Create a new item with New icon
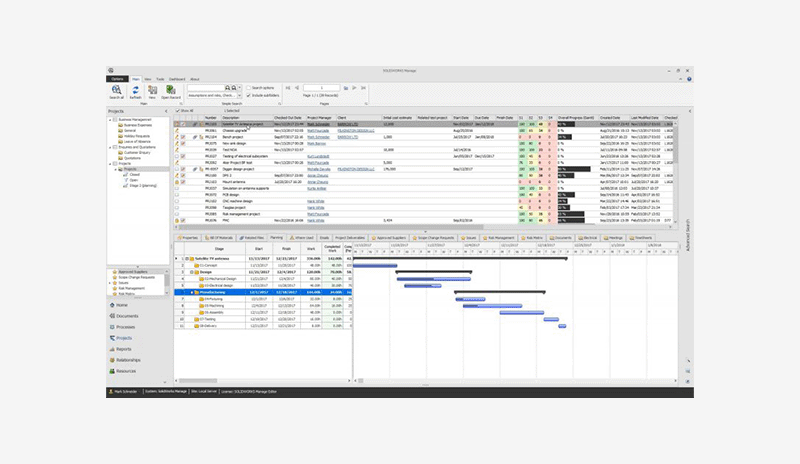 (150, 90)
